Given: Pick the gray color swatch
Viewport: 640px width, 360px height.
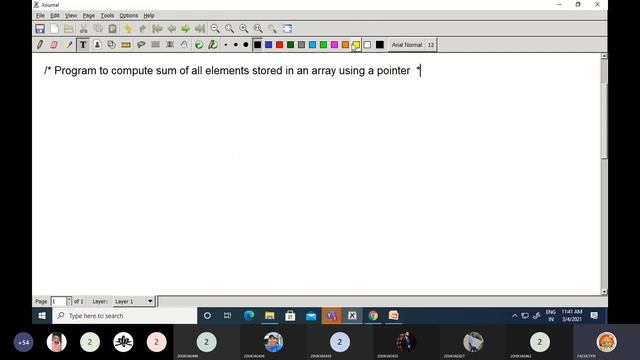Looking at the screenshot, I should coord(302,45).
